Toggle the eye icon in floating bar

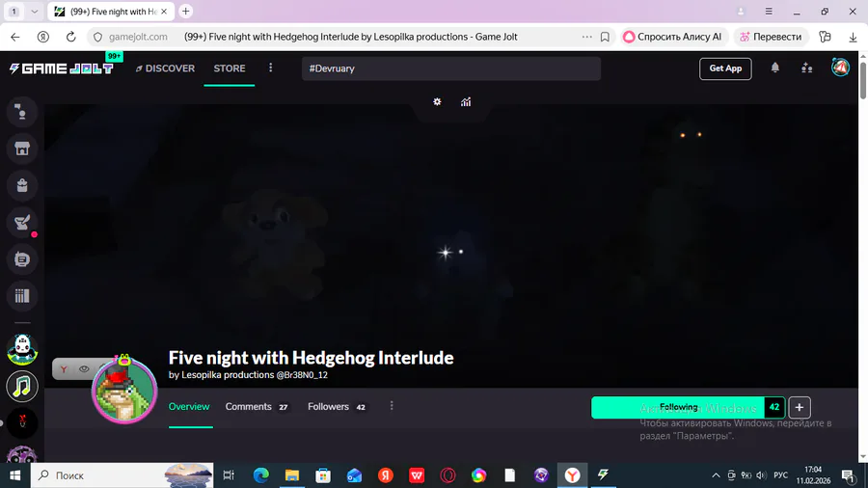tap(84, 369)
